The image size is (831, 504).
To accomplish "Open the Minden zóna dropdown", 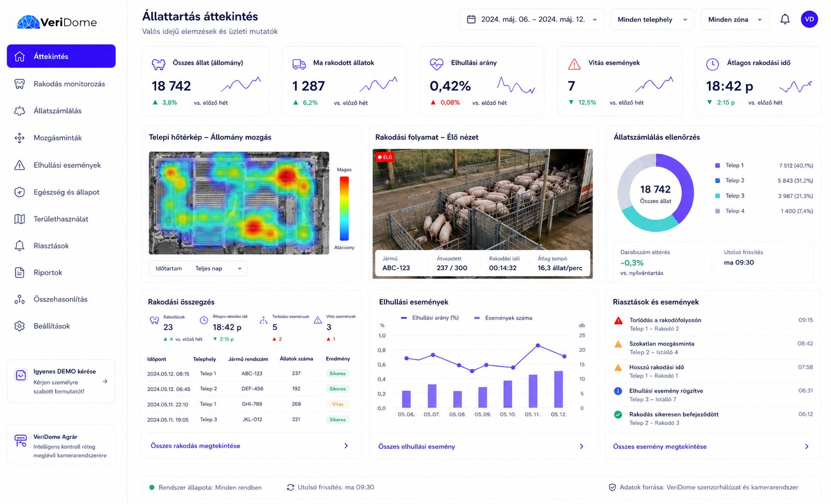I will point(735,20).
